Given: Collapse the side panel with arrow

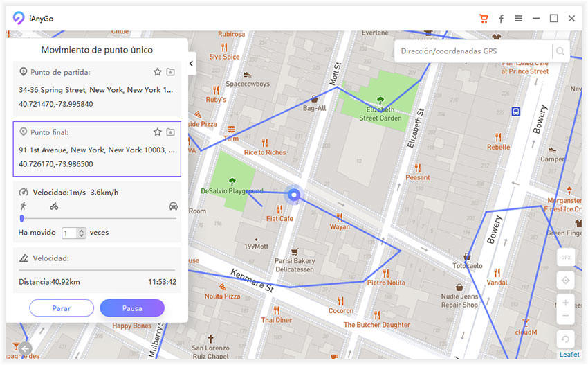Looking at the screenshot, I should pos(191,64).
